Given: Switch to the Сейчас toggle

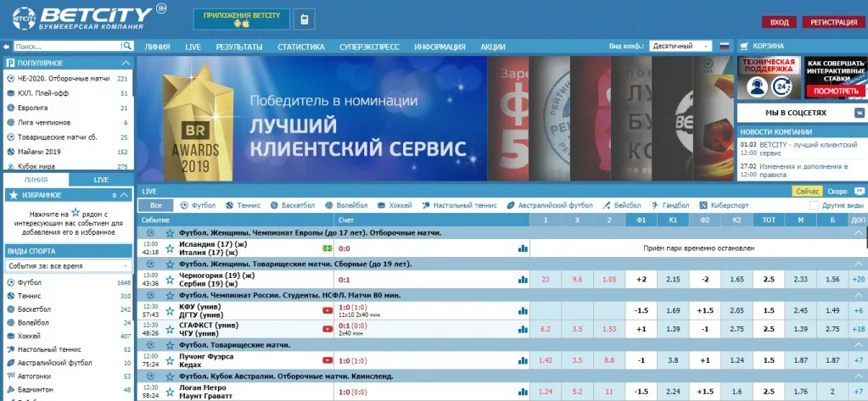Looking at the screenshot, I should pos(807,192).
